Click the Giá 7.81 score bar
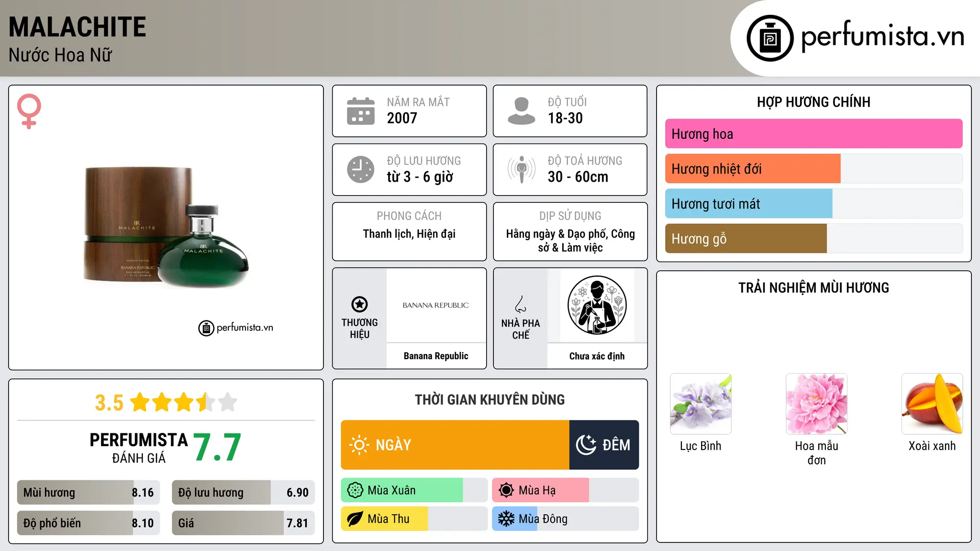The width and height of the screenshot is (980, 551). click(x=243, y=523)
